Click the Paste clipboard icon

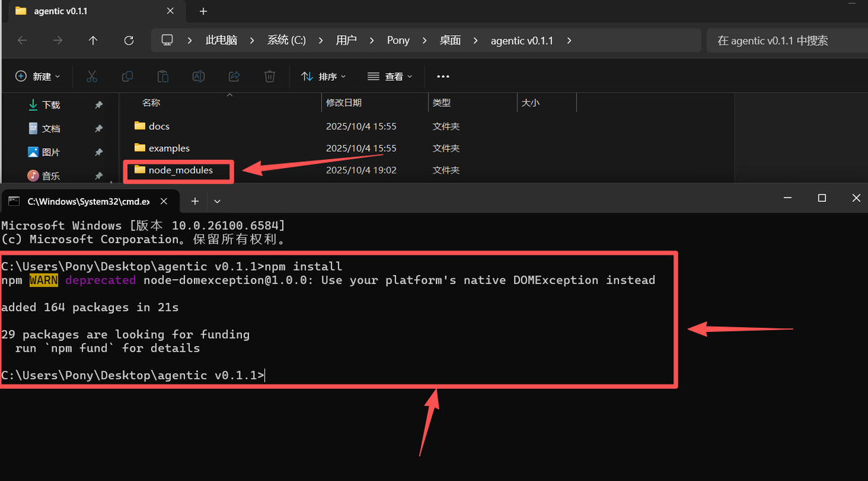163,77
